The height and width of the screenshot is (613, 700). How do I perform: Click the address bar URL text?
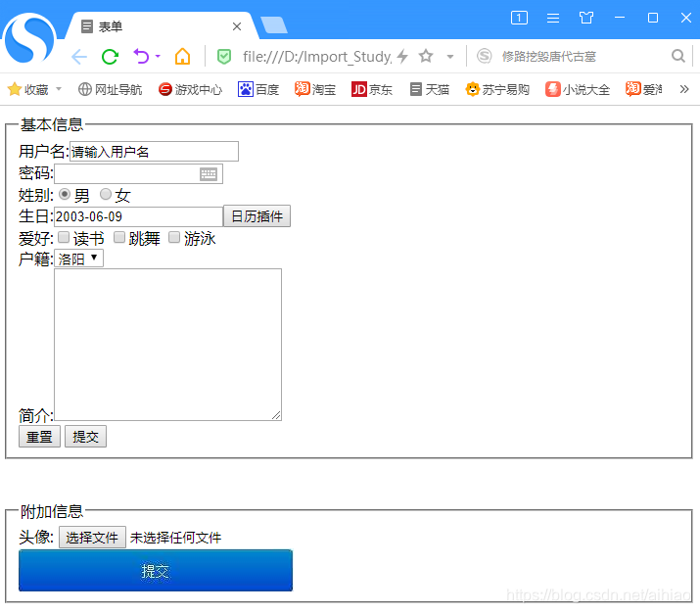pyautogui.click(x=317, y=56)
